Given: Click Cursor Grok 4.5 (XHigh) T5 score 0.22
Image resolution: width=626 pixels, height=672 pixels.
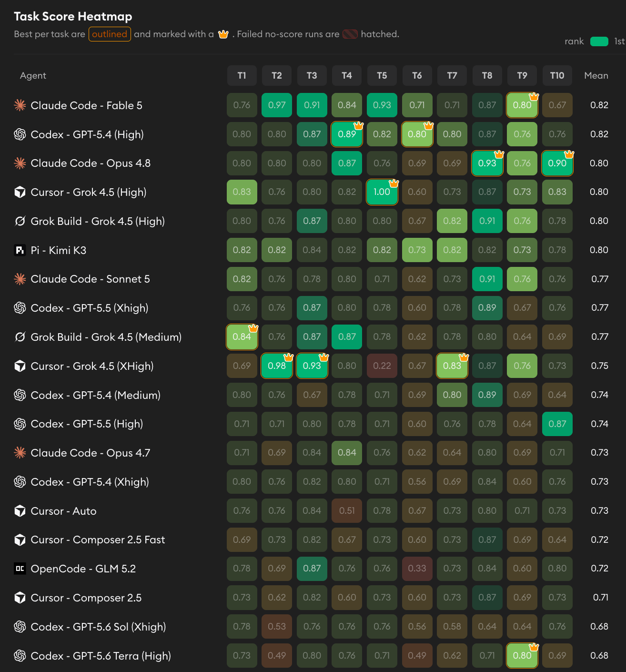Looking at the screenshot, I should (x=382, y=366).
